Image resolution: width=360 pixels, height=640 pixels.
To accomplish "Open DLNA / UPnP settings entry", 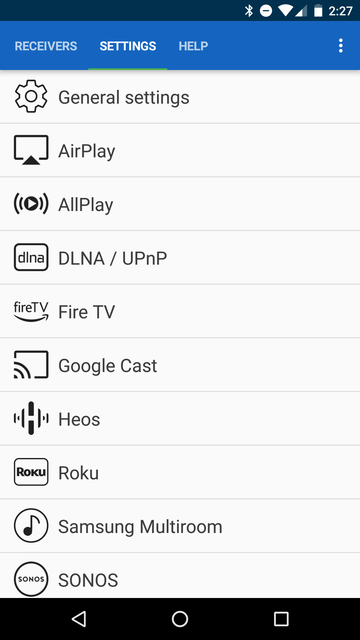I will coord(180,258).
